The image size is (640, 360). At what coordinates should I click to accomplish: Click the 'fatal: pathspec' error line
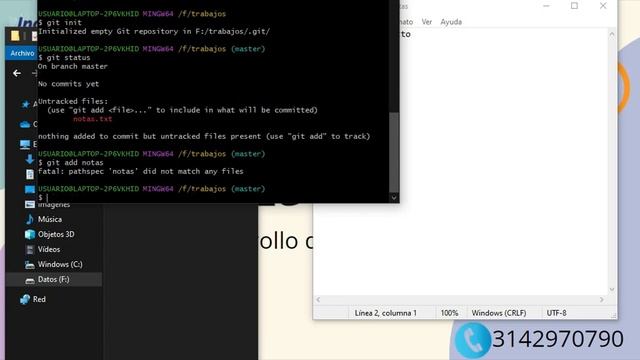(140, 171)
